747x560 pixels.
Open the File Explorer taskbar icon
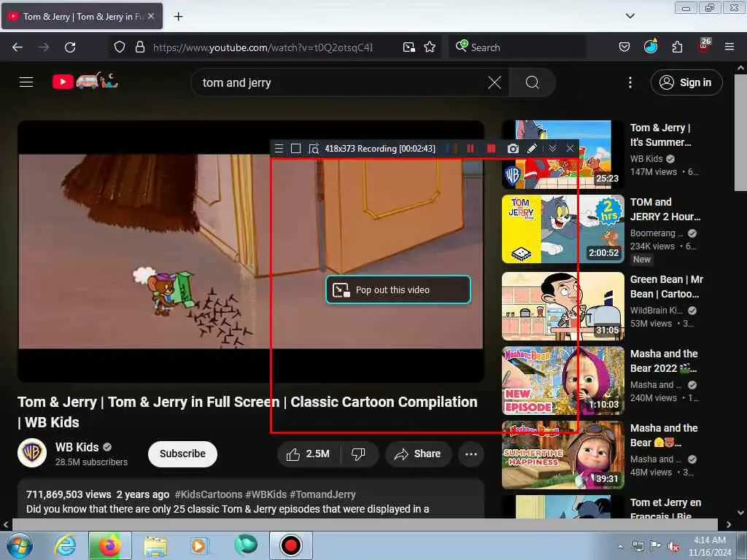tap(155, 545)
